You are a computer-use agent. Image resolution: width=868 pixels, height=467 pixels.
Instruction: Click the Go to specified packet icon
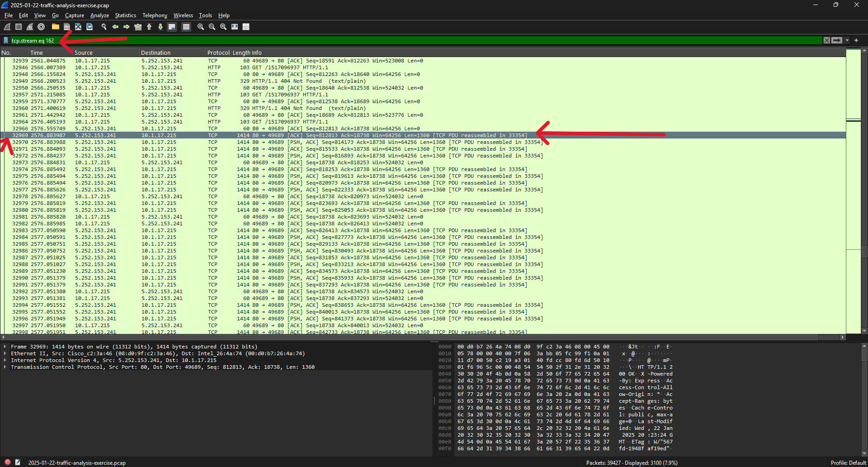point(138,27)
